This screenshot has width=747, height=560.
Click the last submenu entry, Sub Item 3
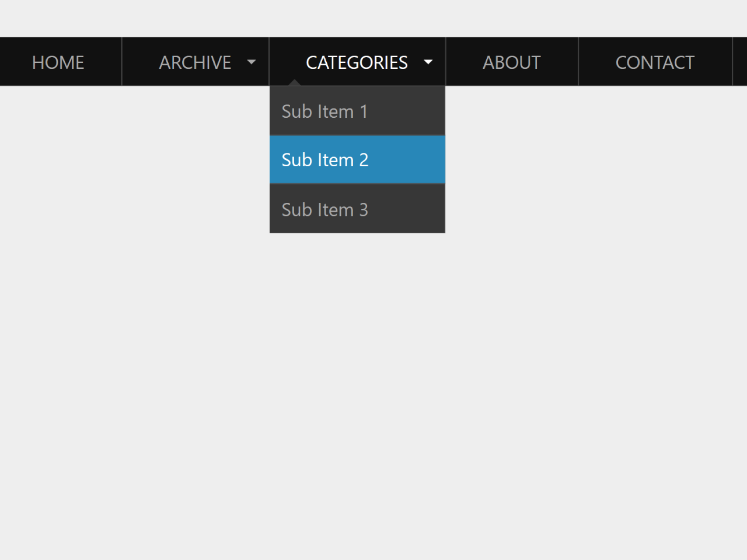click(x=325, y=209)
